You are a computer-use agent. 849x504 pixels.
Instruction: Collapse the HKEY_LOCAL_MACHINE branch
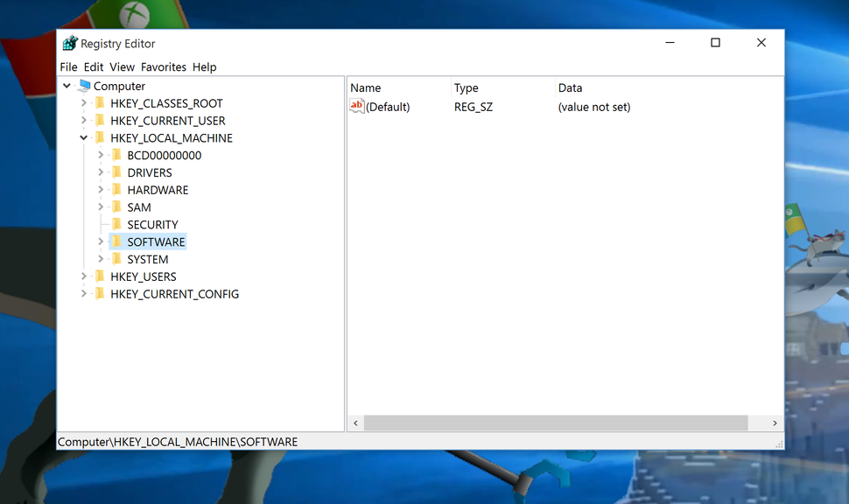84,137
